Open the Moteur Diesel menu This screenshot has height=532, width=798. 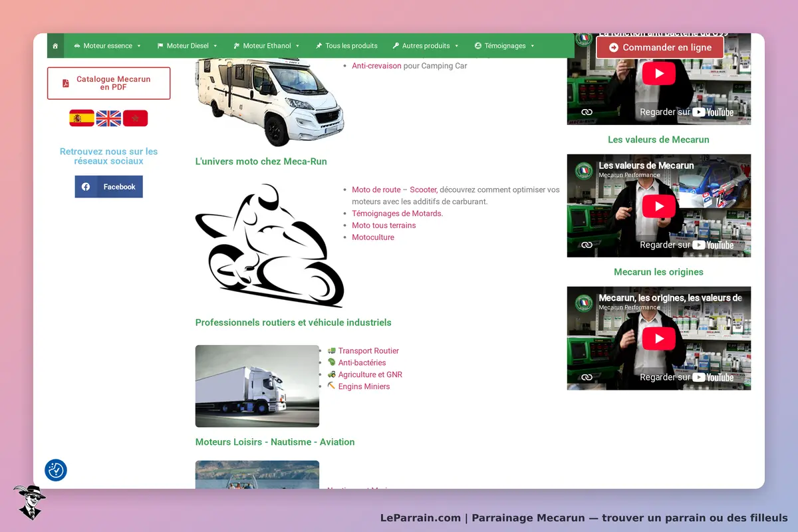pyautogui.click(x=188, y=46)
